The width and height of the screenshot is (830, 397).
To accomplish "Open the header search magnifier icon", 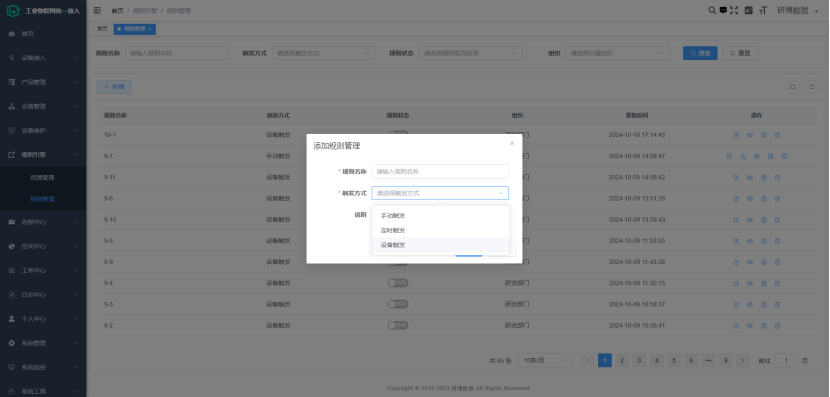I will [712, 10].
